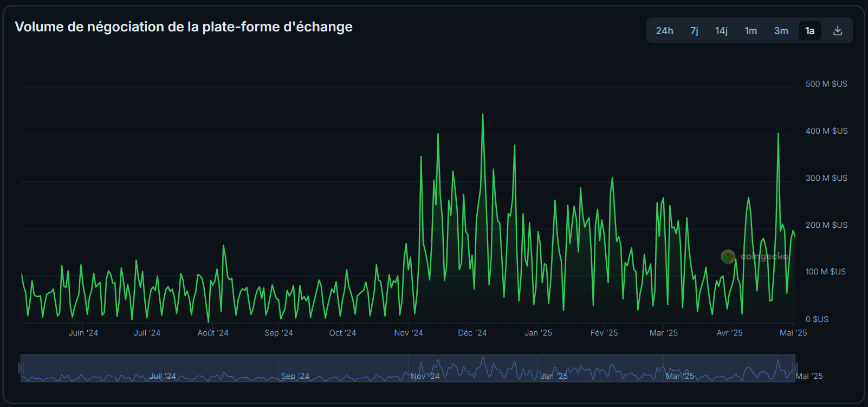Viewport: 868px width, 407px height.
Task: Click the "Déc '24" axis label
Action: [x=472, y=333]
